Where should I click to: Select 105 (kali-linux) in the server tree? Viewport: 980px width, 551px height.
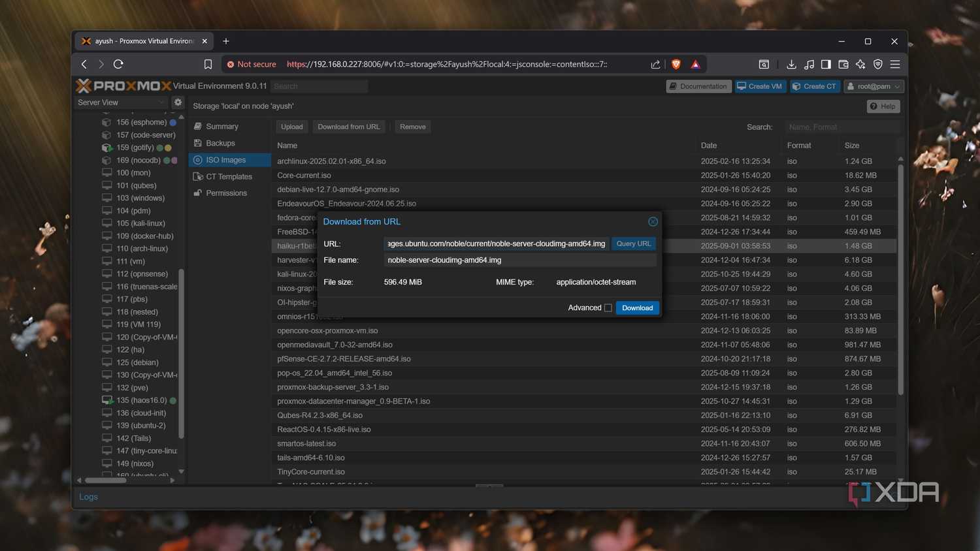click(142, 223)
